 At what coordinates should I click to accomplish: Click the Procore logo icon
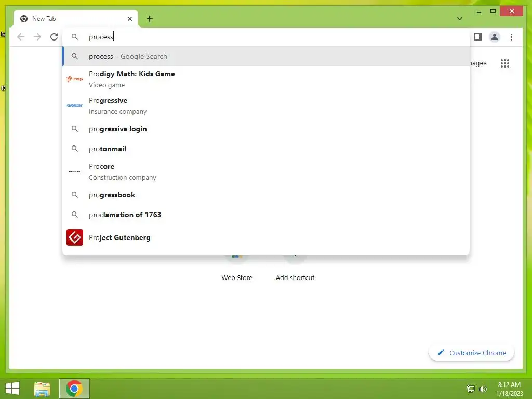pos(75,171)
